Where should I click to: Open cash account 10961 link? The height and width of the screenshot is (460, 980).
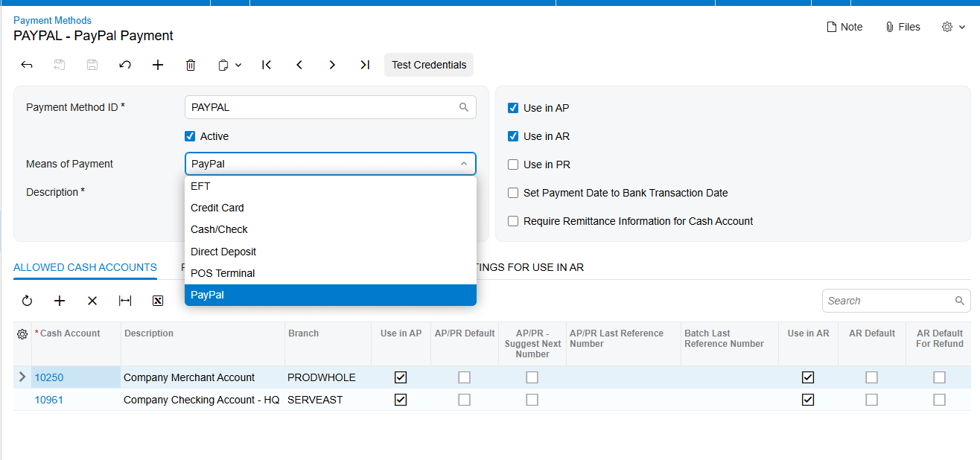click(x=49, y=400)
